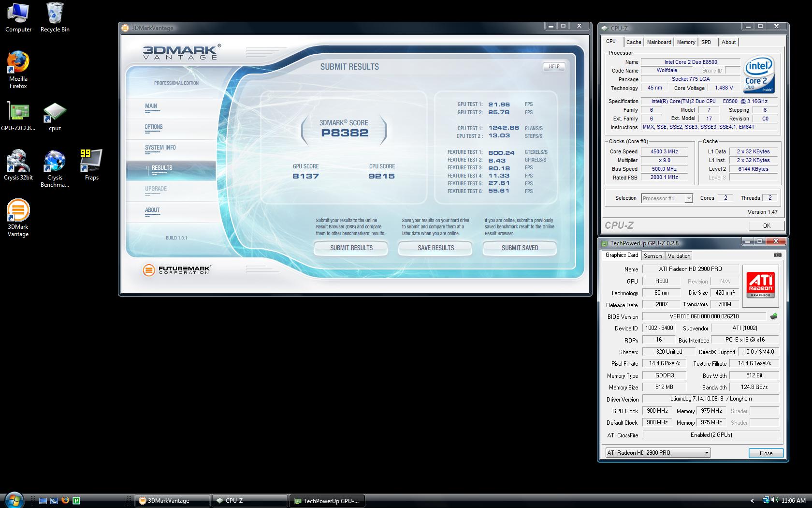
Task: Open the cpuz desktop shortcut
Action: coord(55,116)
